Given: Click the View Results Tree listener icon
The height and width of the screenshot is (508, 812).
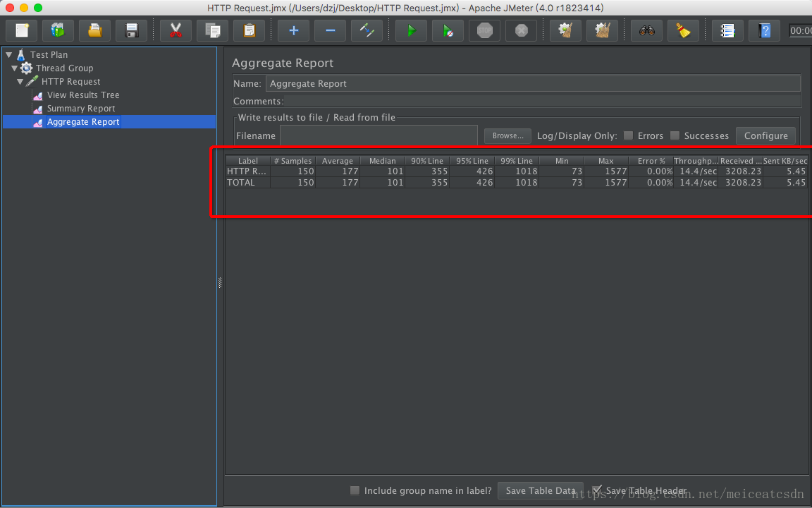Looking at the screenshot, I should [38, 95].
